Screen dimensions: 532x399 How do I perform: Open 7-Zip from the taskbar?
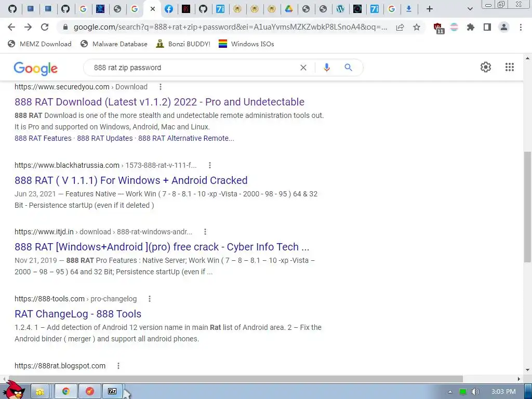(112, 392)
